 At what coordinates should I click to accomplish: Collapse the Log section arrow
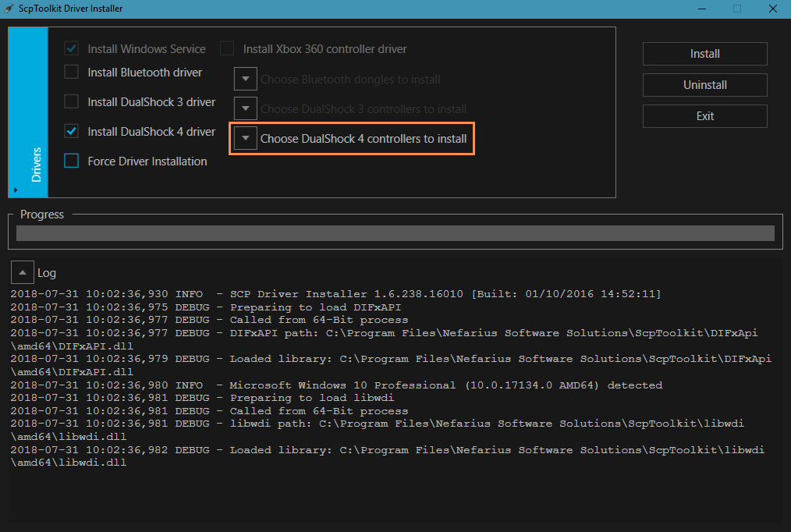click(x=23, y=273)
